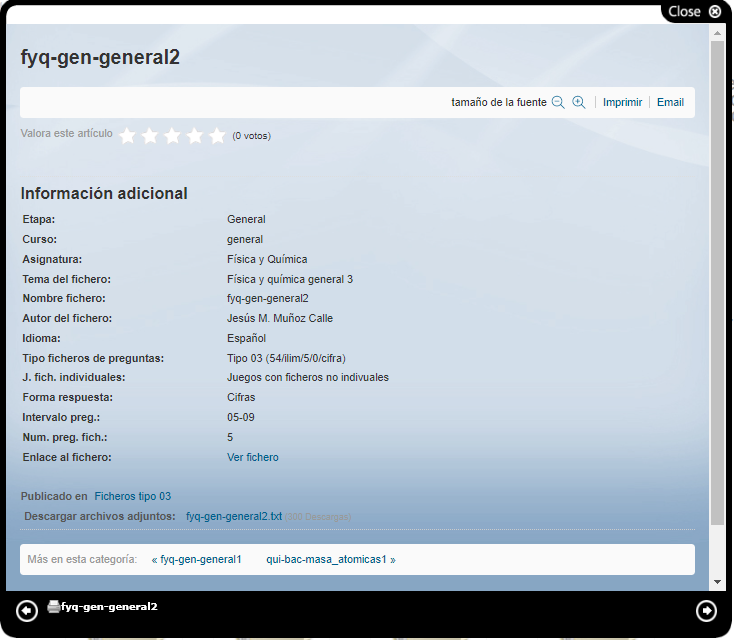Click the Email link

(x=670, y=102)
